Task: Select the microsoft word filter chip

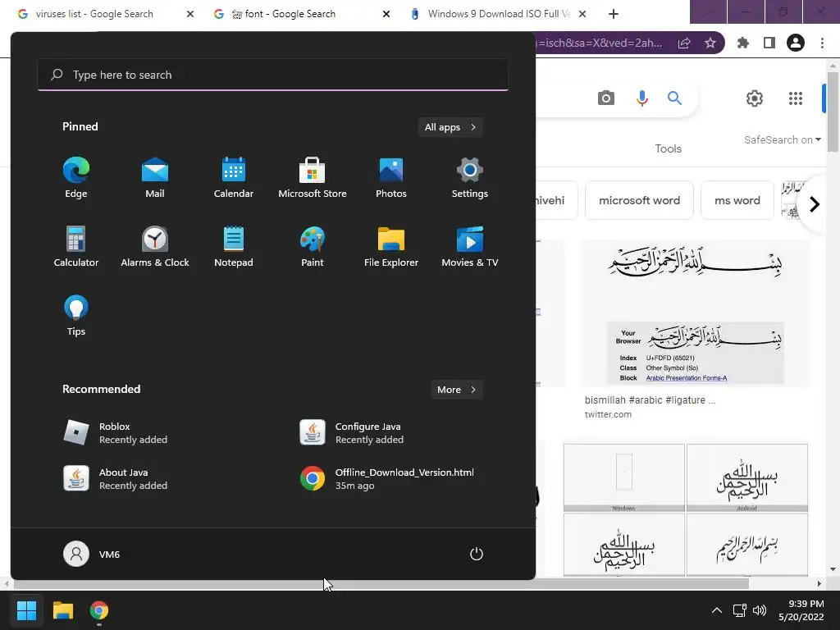Action: 639,200
